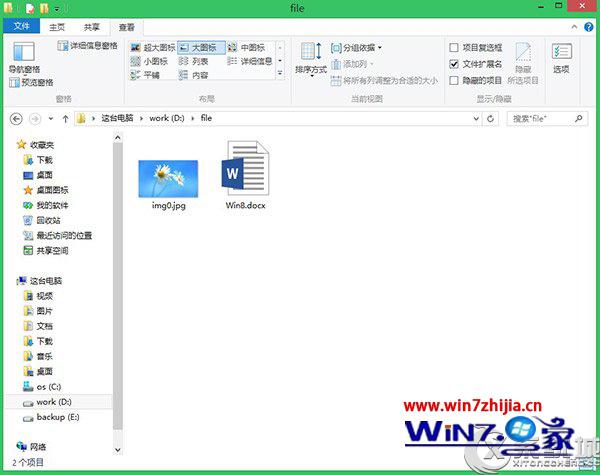Select 网络 in the navigation pane
Image resolution: width=600 pixels, height=475 pixels.
click(32, 447)
